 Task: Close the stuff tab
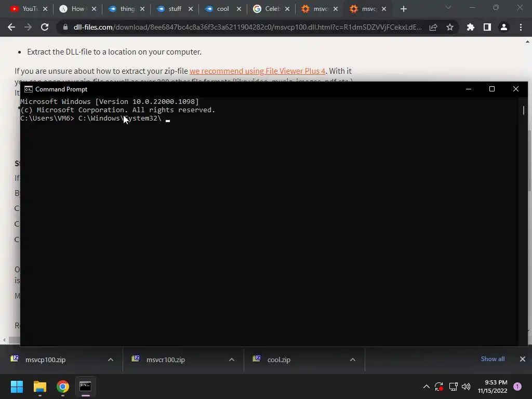point(191,9)
